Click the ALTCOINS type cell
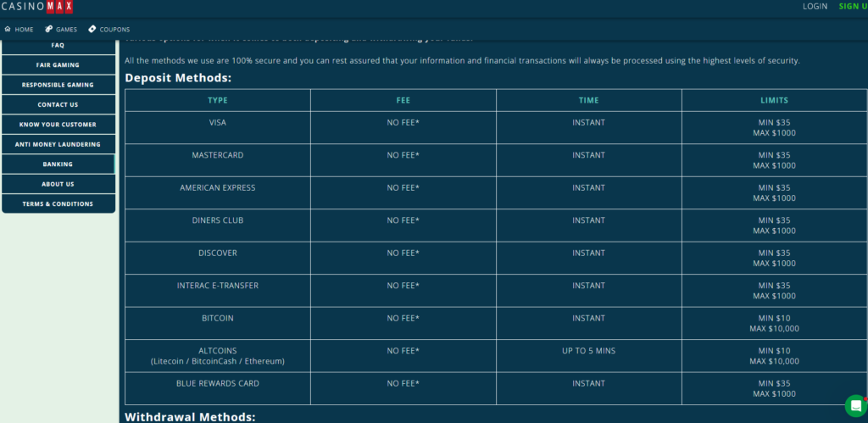The width and height of the screenshot is (868, 423). coord(218,356)
